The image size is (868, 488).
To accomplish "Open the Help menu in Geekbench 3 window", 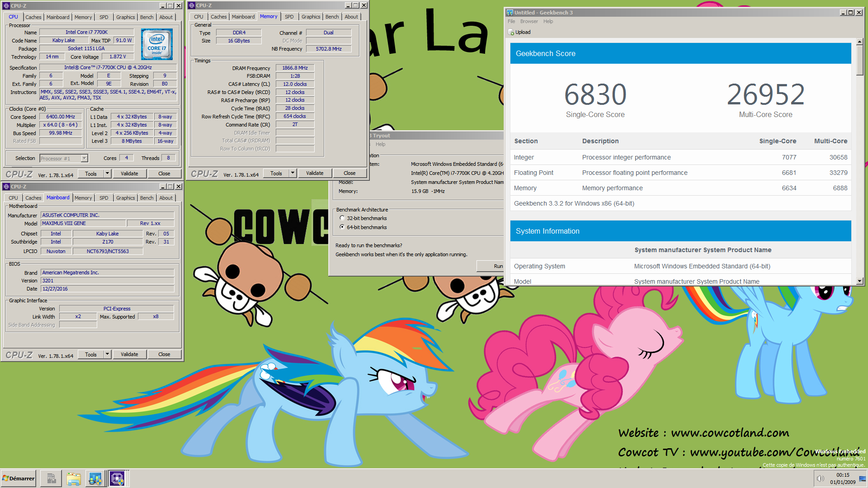I will click(548, 21).
